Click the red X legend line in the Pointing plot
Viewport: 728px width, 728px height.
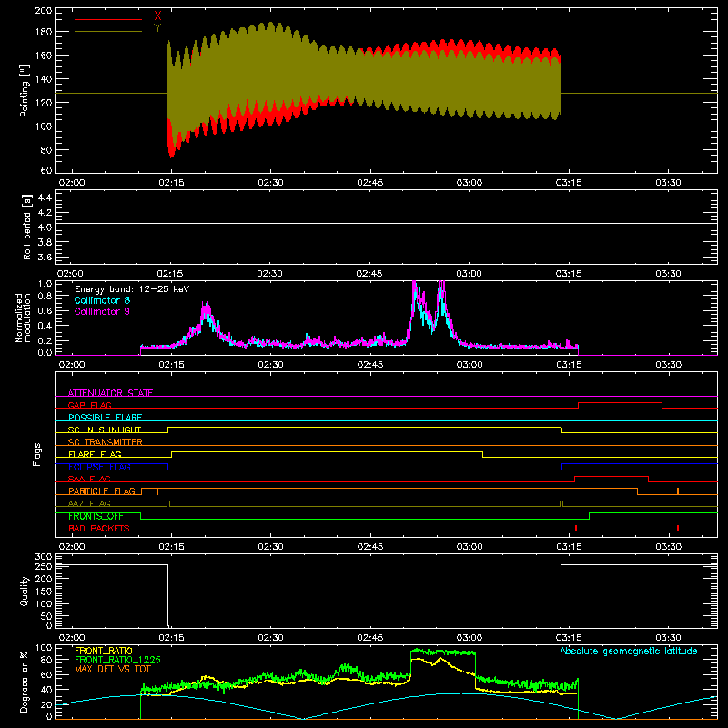click(108, 19)
